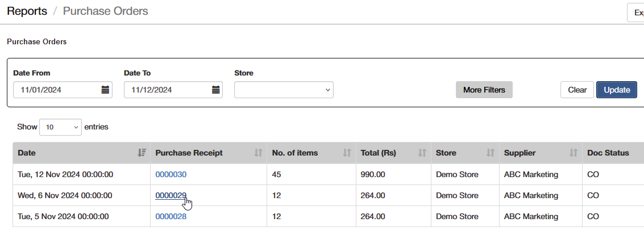
Task: Open purchase receipt 0000028
Action: click(171, 216)
